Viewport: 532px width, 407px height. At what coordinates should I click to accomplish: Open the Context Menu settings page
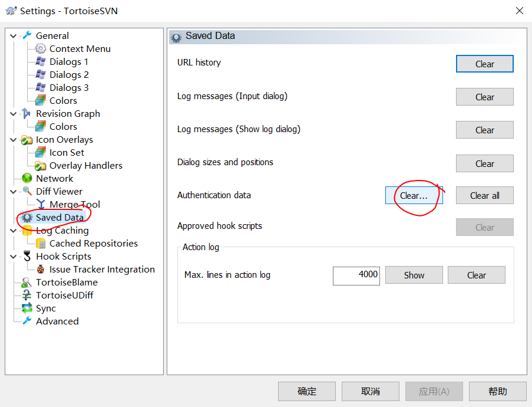click(80, 48)
